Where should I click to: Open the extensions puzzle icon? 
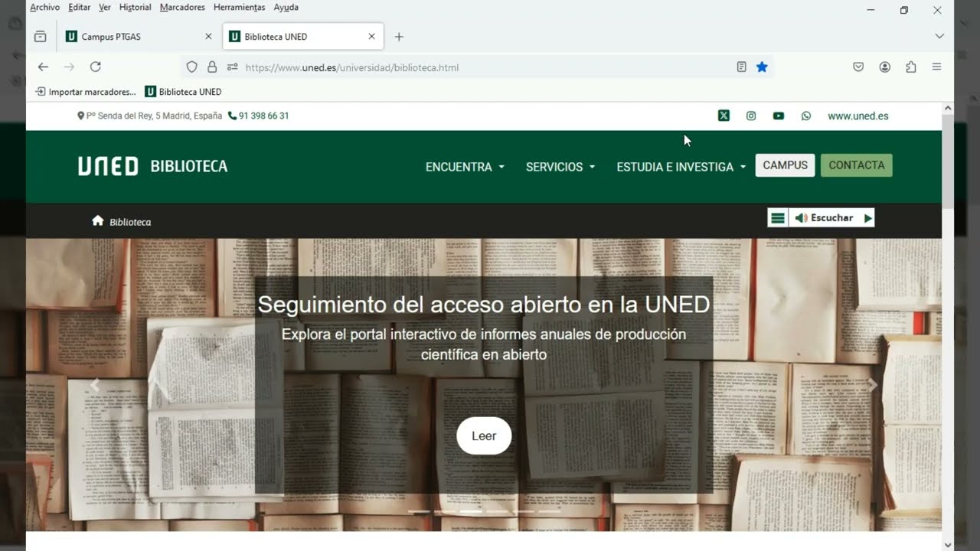pyautogui.click(x=910, y=67)
